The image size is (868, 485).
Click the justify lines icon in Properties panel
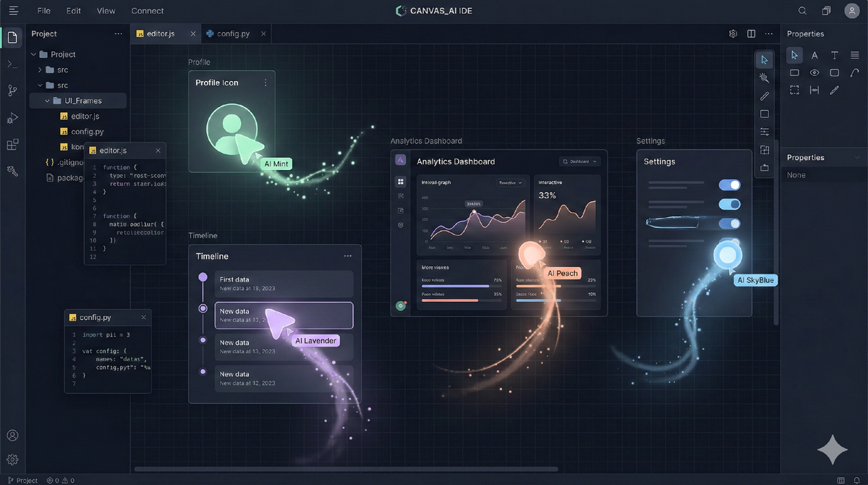(x=855, y=55)
